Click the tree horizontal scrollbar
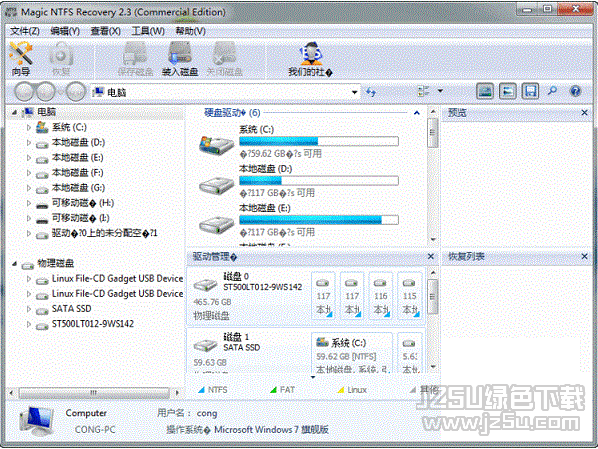The height and width of the screenshot is (449, 598). 94,393
